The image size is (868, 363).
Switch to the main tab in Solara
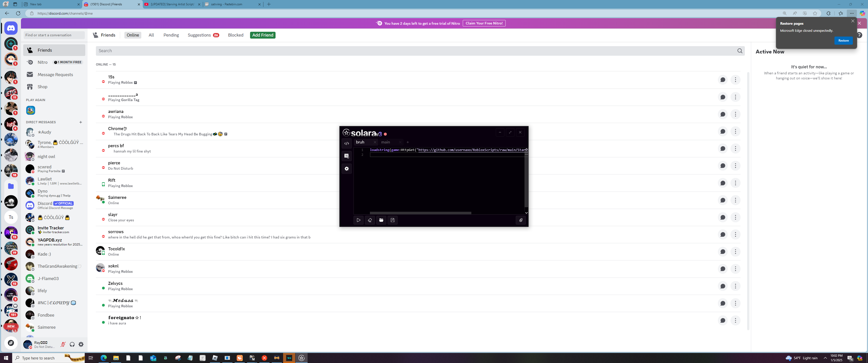386,142
